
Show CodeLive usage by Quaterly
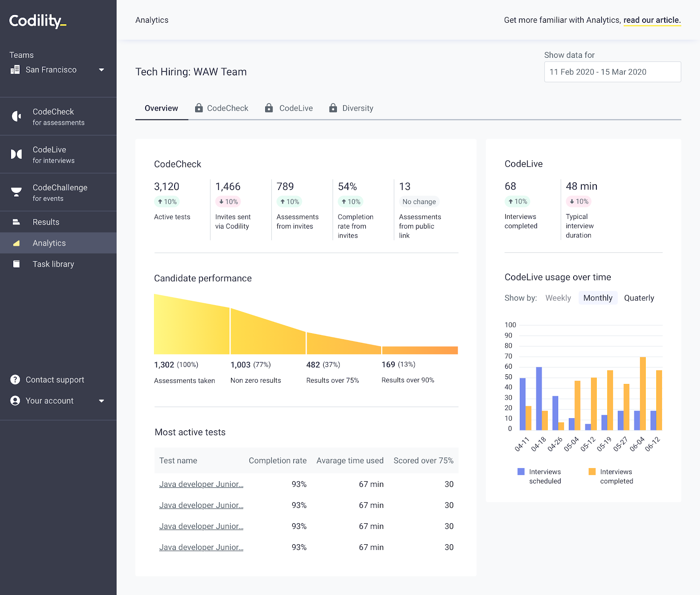coord(639,298)
